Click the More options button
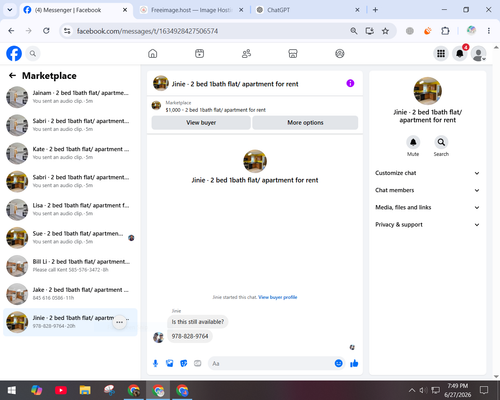The image size is (500, 400). point(305,123)
